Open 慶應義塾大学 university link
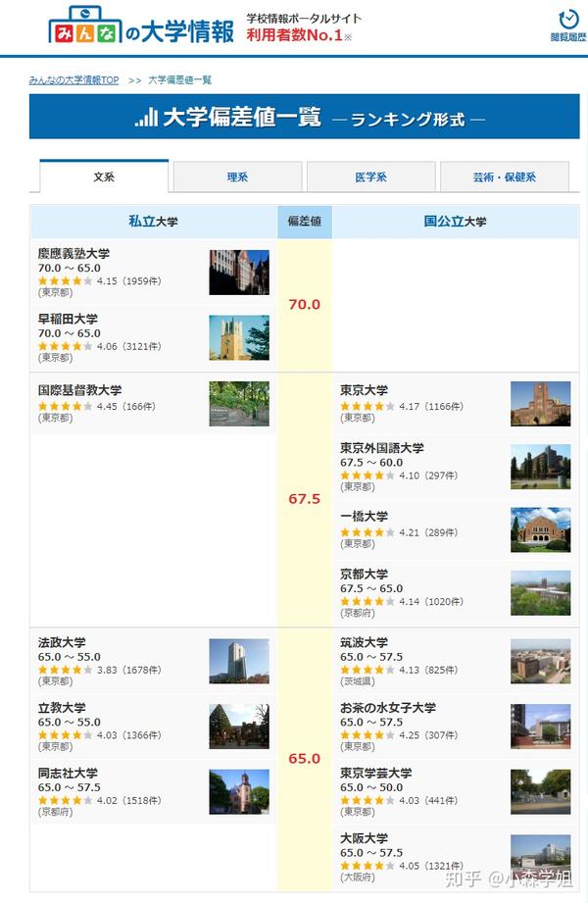588x903 pixels. pyautogui.click(x=73, y=253)
